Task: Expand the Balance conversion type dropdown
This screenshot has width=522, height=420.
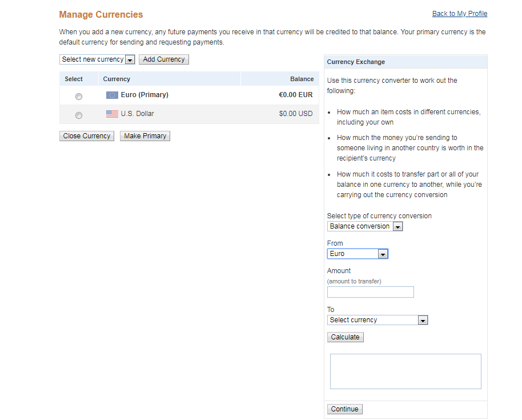Action: click(x=365, y=226)
